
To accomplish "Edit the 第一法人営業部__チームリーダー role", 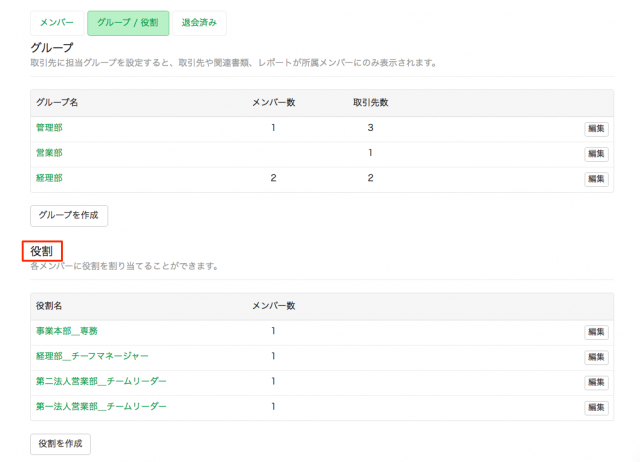I will [x=596, y=407].
